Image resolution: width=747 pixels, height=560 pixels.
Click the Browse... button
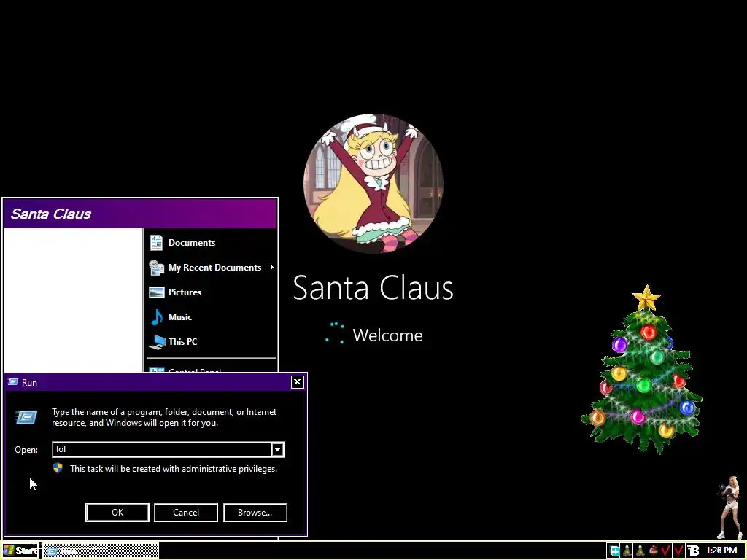[255, 513]
